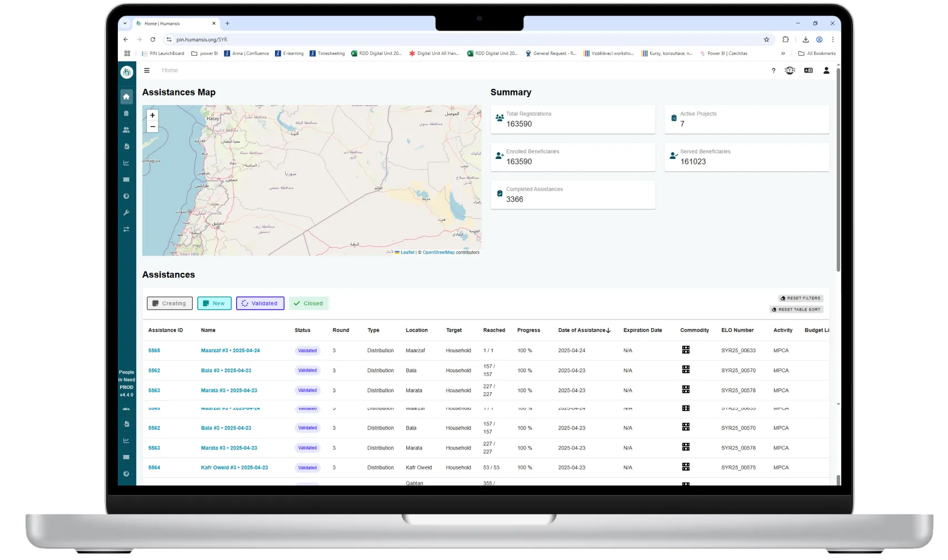The width and height of the screenshot is (948, 560).
Task: Open the PIN LaunchBoard bookmark
Action: coord(163,53)
